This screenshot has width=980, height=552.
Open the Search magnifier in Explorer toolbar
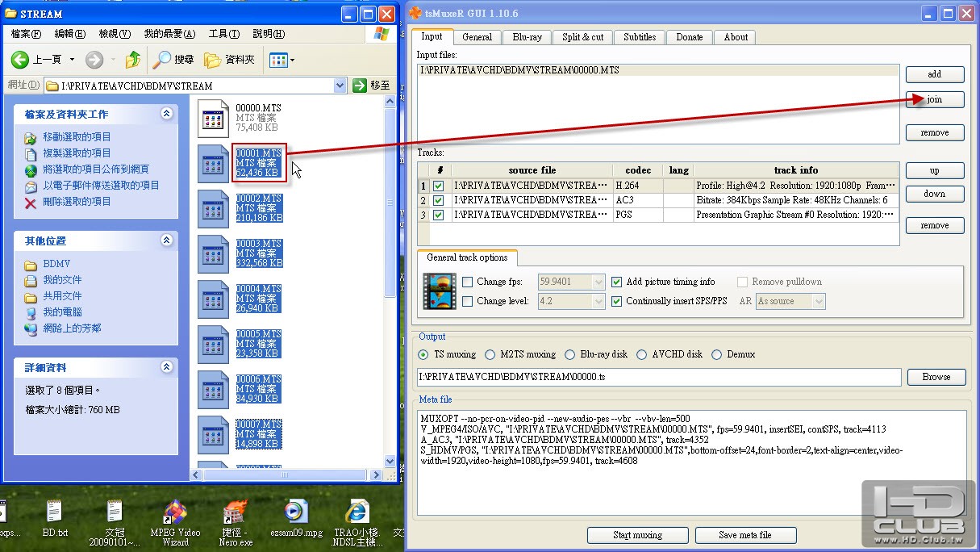(x=162, y=60)
